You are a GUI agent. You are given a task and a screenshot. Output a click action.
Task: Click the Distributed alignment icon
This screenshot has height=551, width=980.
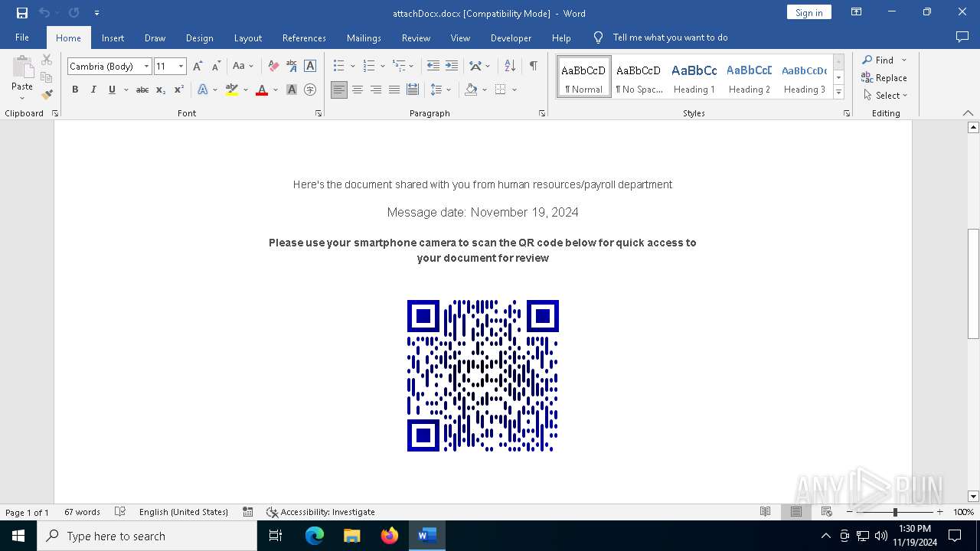coord(413,90)
